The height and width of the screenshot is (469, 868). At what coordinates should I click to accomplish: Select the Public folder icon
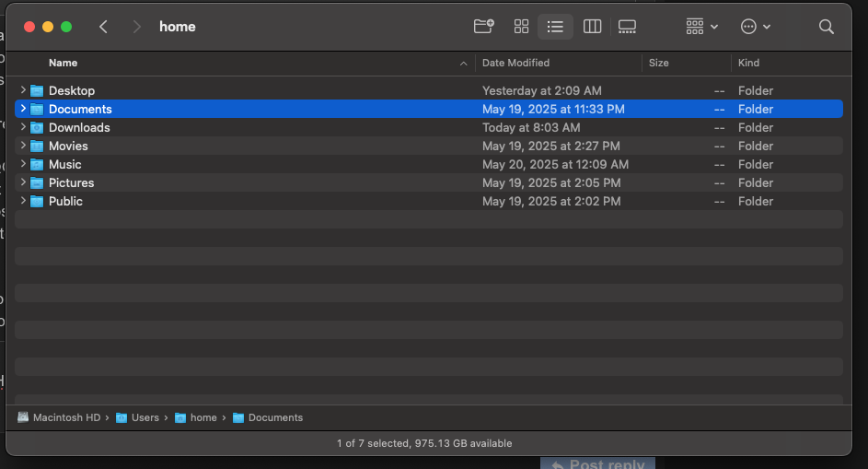tap(37, 201)
